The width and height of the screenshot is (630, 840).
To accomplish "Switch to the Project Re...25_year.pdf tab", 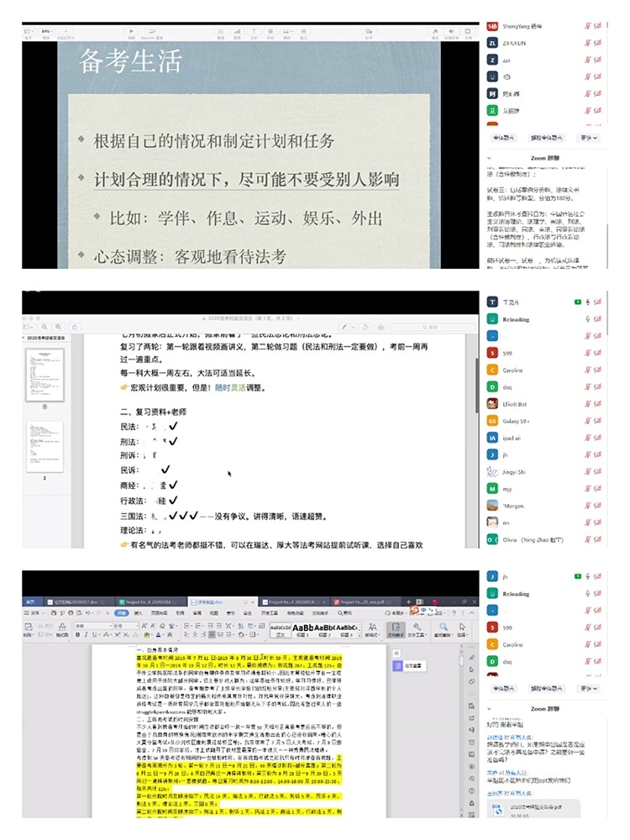I will pyautogui.click(x=361, y=602).
